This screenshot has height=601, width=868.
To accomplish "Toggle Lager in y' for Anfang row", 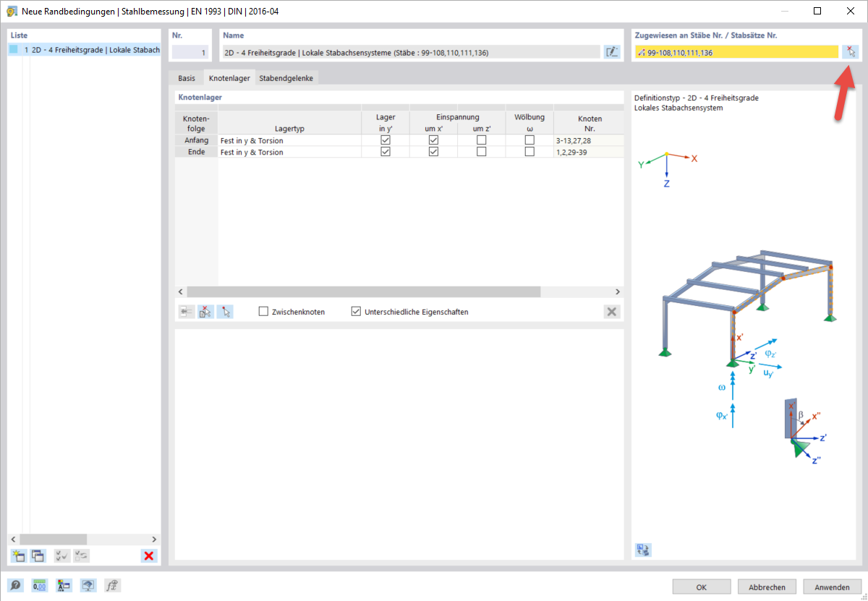I will click(x=386, y=140).
